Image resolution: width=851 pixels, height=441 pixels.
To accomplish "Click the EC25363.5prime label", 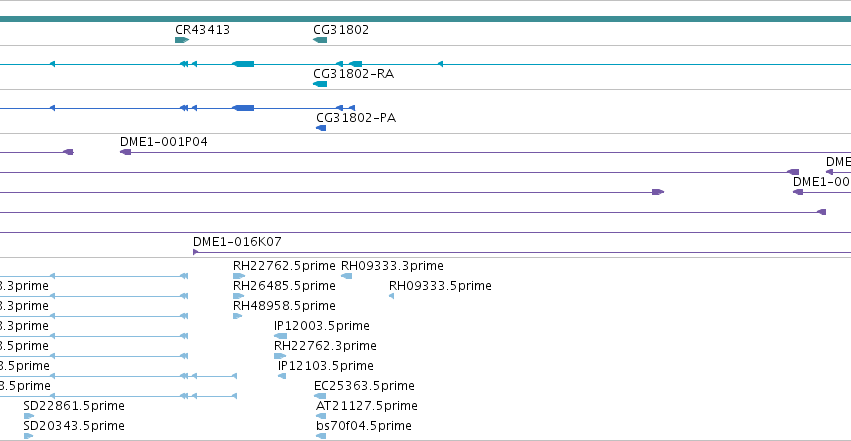I will click(x=364, y=386).
